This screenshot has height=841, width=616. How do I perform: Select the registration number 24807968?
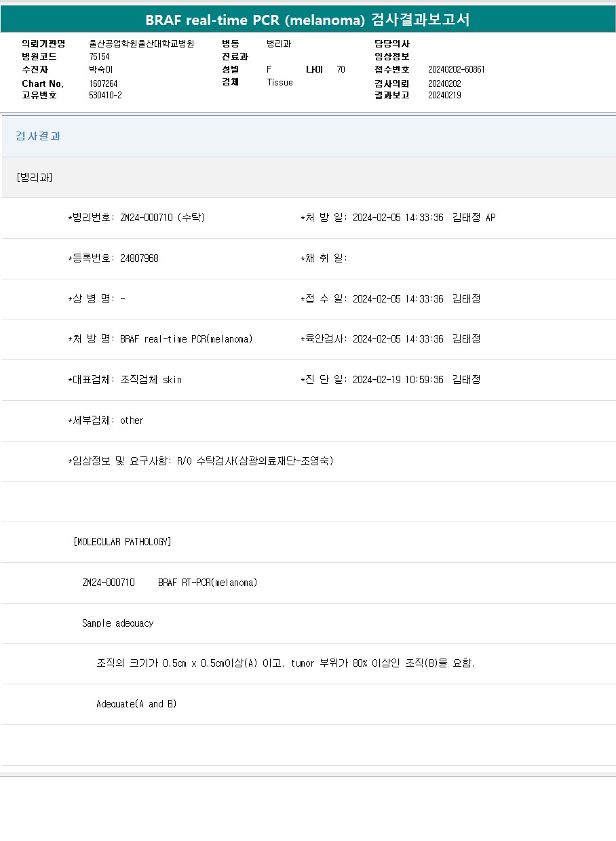click(139, 258)
